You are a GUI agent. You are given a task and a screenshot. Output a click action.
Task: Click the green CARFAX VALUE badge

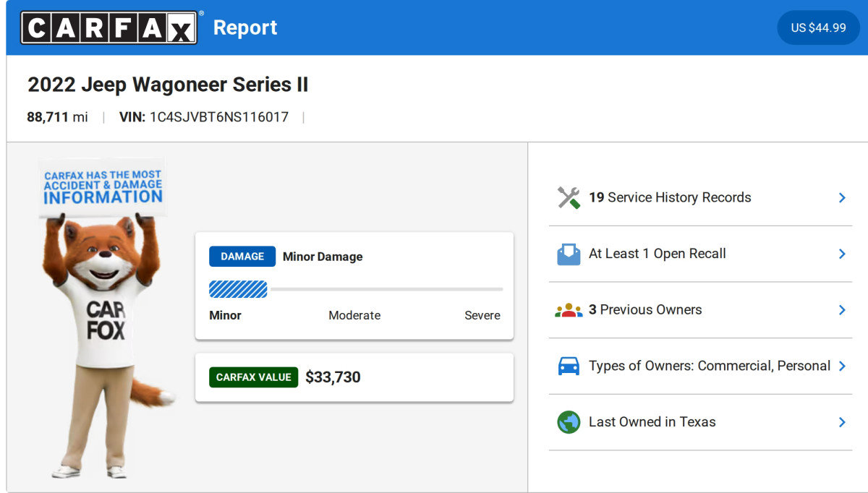(x=254, y=377)
